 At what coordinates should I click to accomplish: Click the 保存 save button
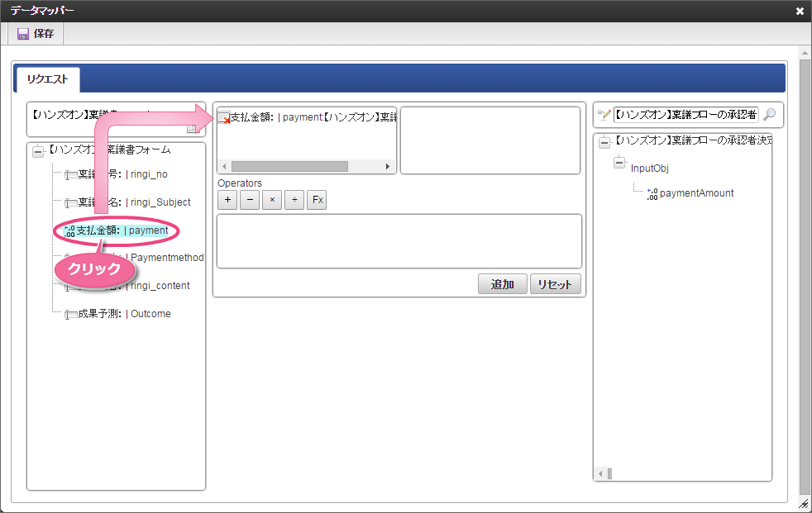click(36, 34)
